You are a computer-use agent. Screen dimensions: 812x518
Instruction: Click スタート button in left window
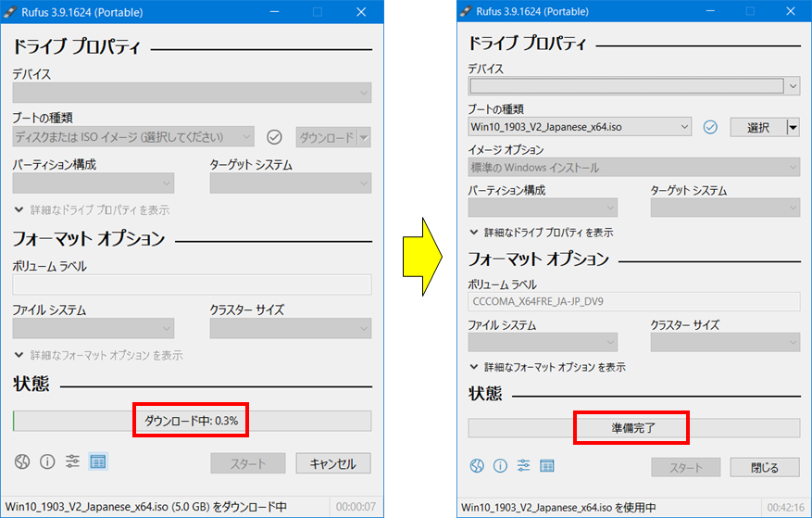tap(248, 463)
